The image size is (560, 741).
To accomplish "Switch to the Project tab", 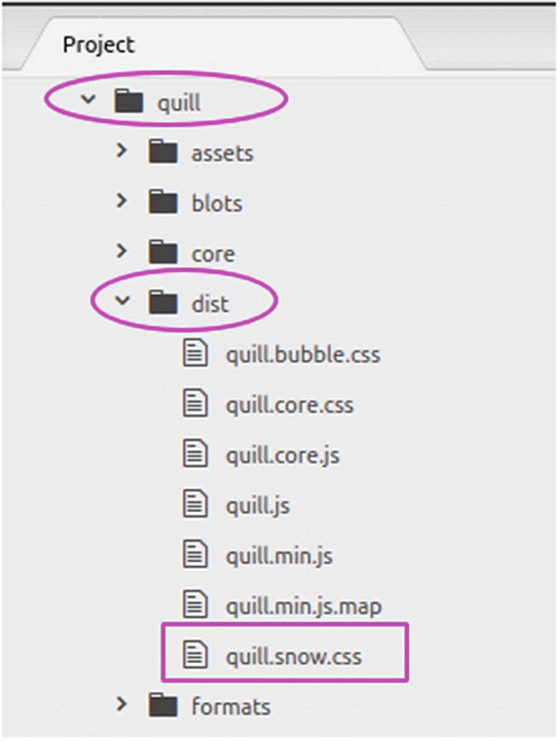I will pyautogui.click(x=99, y=45).
